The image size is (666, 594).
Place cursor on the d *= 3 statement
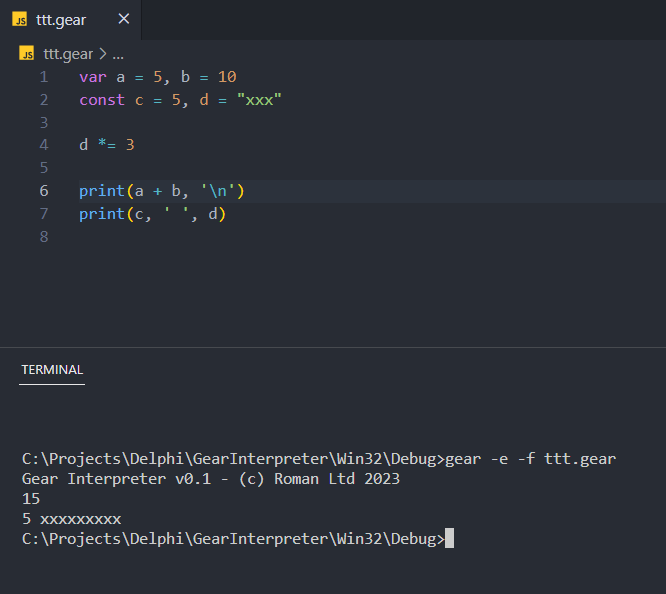click(106, 145)
